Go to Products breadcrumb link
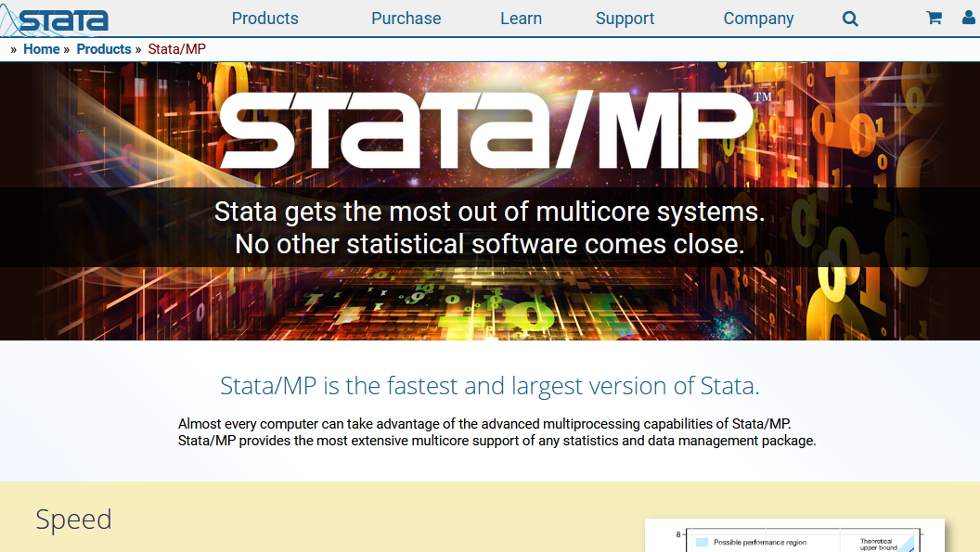The width and height of the screenshot is (980, 552). pyautogui.click(x=104, y=49)
